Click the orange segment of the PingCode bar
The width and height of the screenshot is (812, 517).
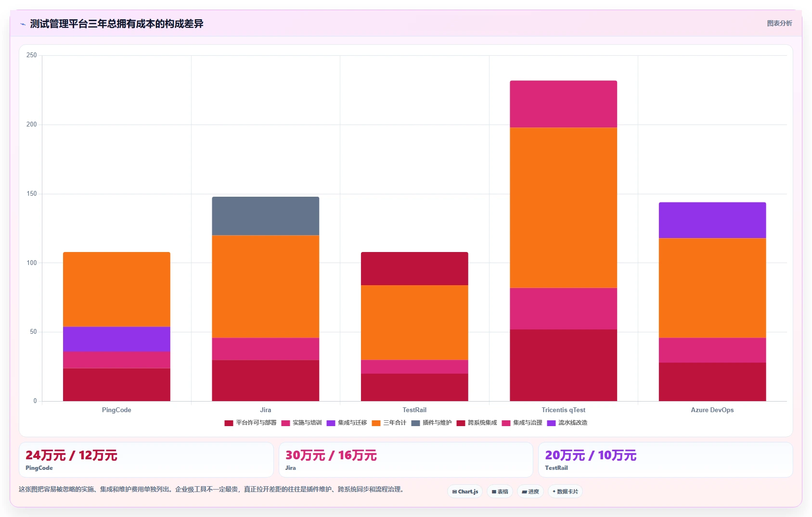click(x=116, y=290)
